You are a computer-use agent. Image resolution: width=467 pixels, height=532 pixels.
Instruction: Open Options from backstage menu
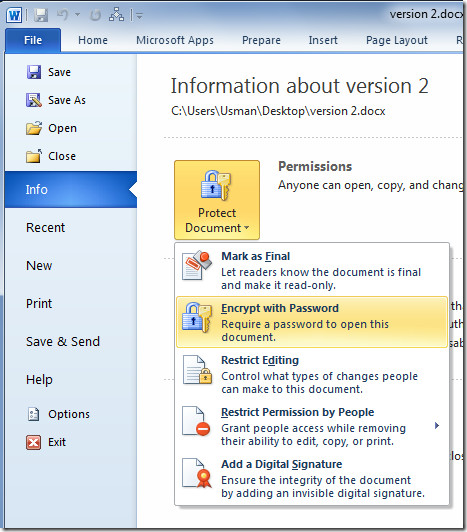click(x=69, y=414)
